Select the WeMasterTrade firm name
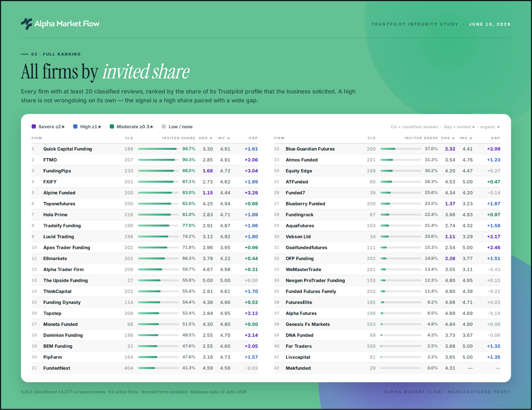 point(303,269)
